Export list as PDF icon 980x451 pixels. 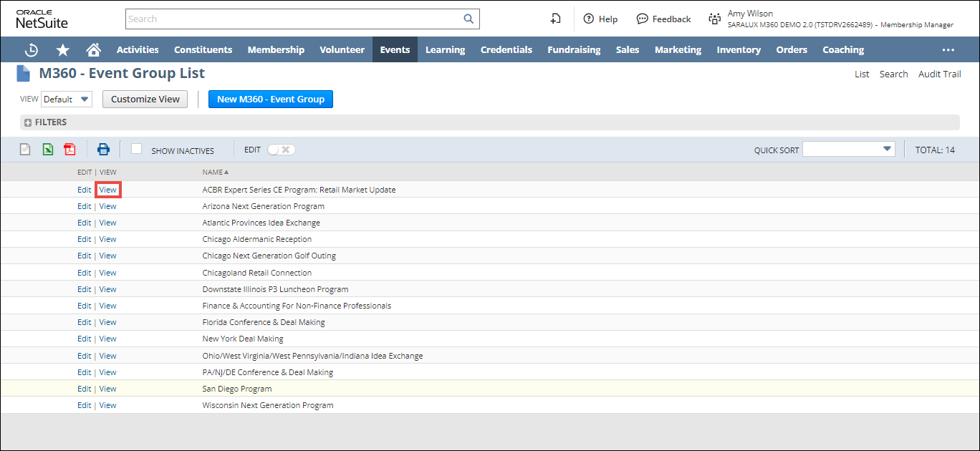tap(69, 150)
